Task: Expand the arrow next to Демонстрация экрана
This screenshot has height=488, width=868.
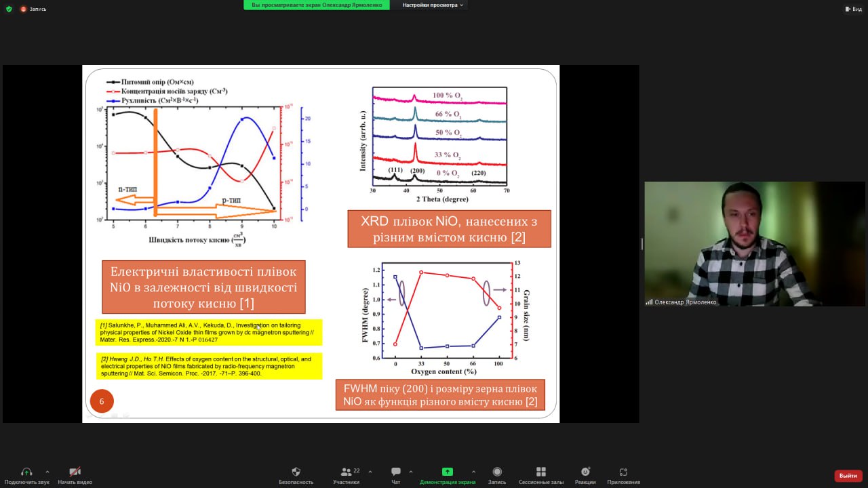Action: coord(473,472)
